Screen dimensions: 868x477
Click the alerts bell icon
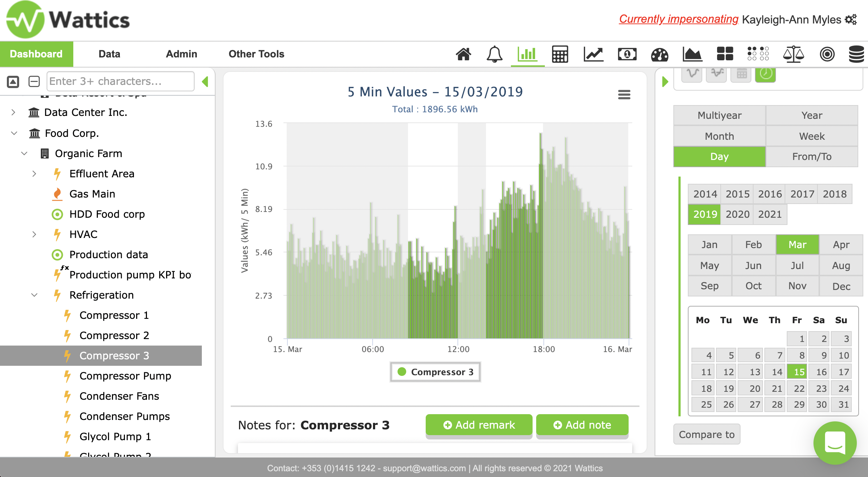[494, 55]
